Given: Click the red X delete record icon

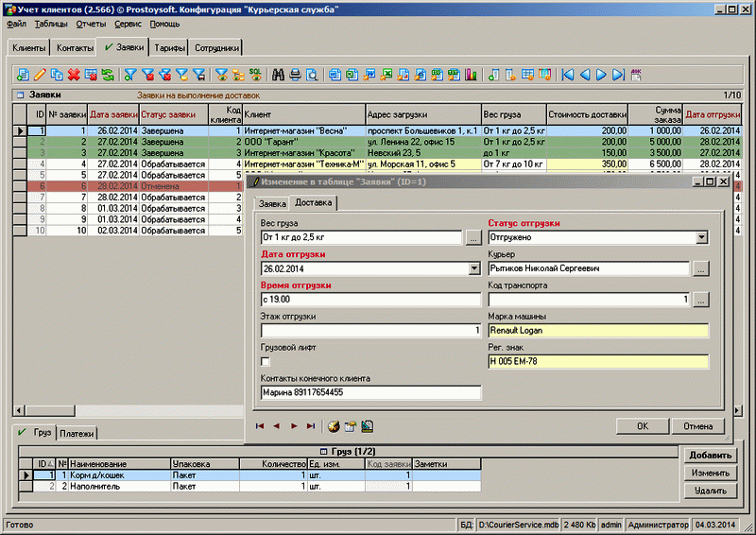Looking at the screenshot, I should click(74, 75).
